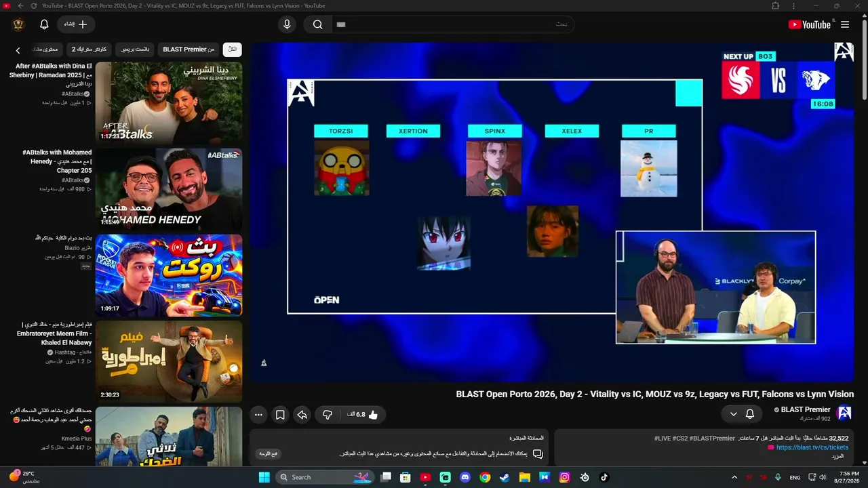Screen dimensions: 868x488
Task: Open the YouTube hamburger guide menu
Action: point(845,24)
